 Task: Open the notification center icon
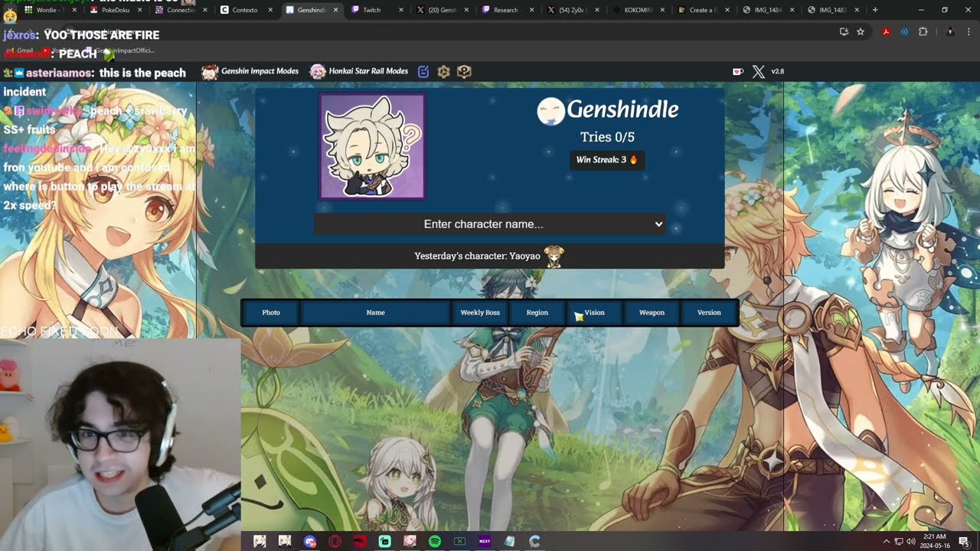coord(964,541)
